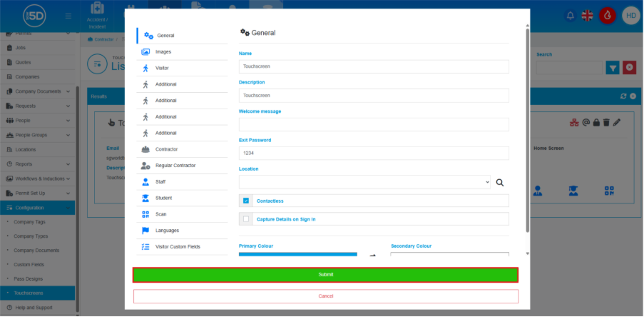
Task: Open the Languages tab
Action: pos(182,231)
